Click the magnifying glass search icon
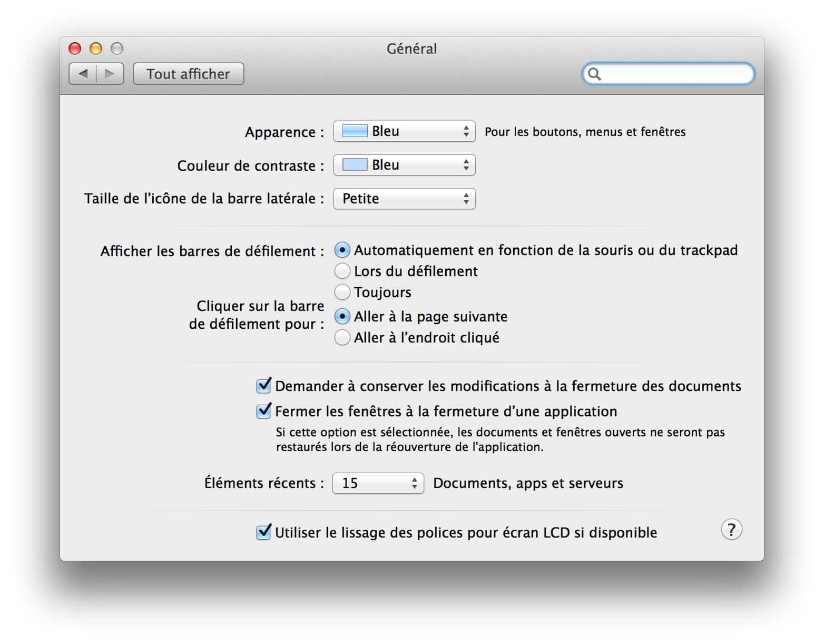Viewport: 824px width, 644px height. (594, 74)
